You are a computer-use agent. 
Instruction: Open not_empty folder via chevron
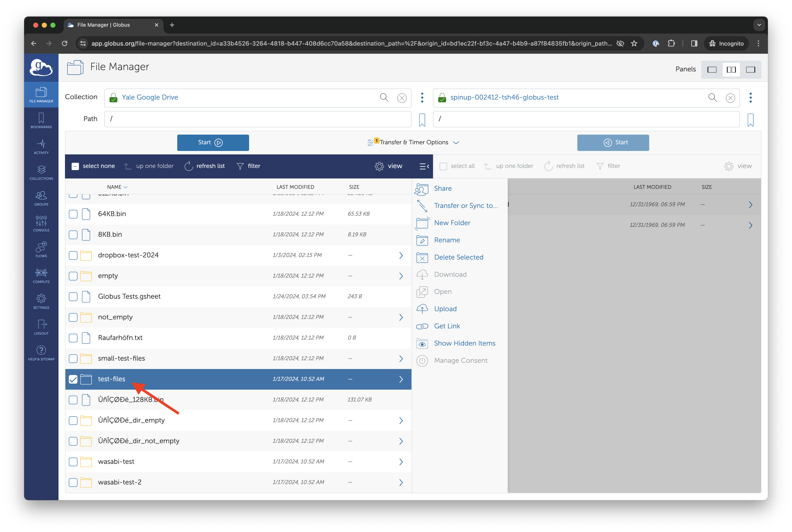[401, 317]
